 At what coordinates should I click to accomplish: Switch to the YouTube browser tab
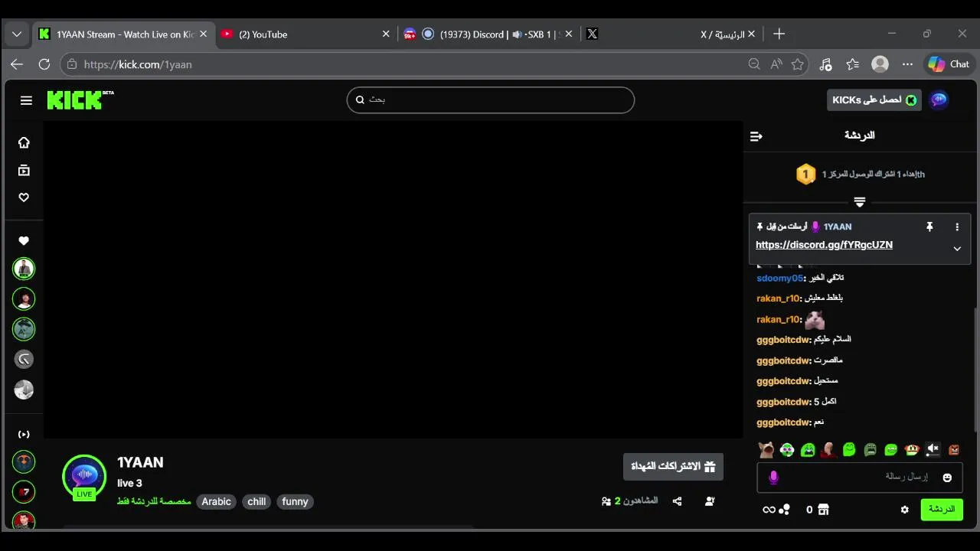[x=305, y=34]
